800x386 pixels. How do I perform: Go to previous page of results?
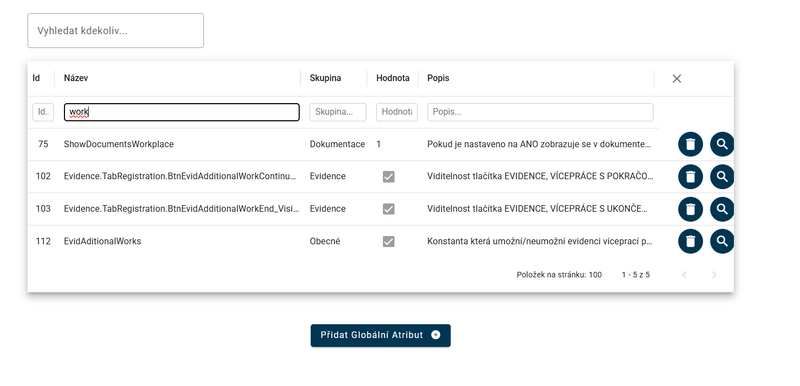coord(685,275)
